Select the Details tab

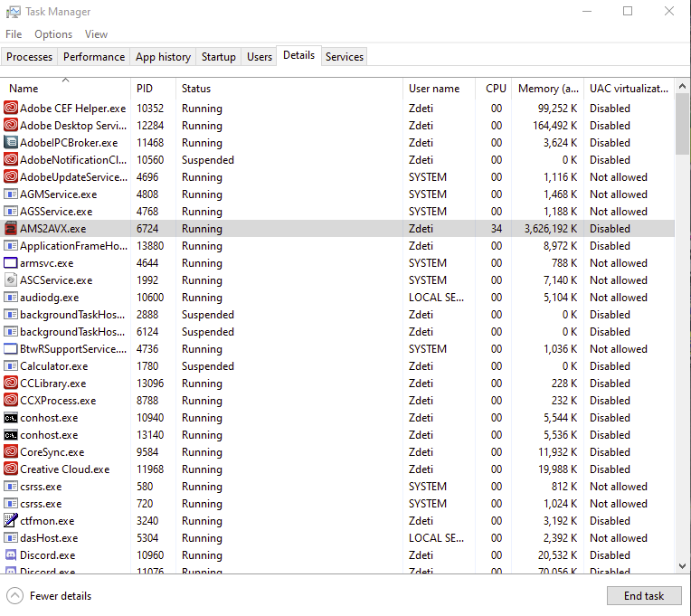298,55
